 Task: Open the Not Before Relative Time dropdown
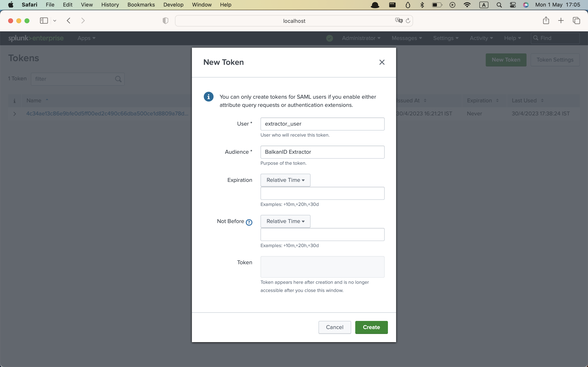pos(285,221)
